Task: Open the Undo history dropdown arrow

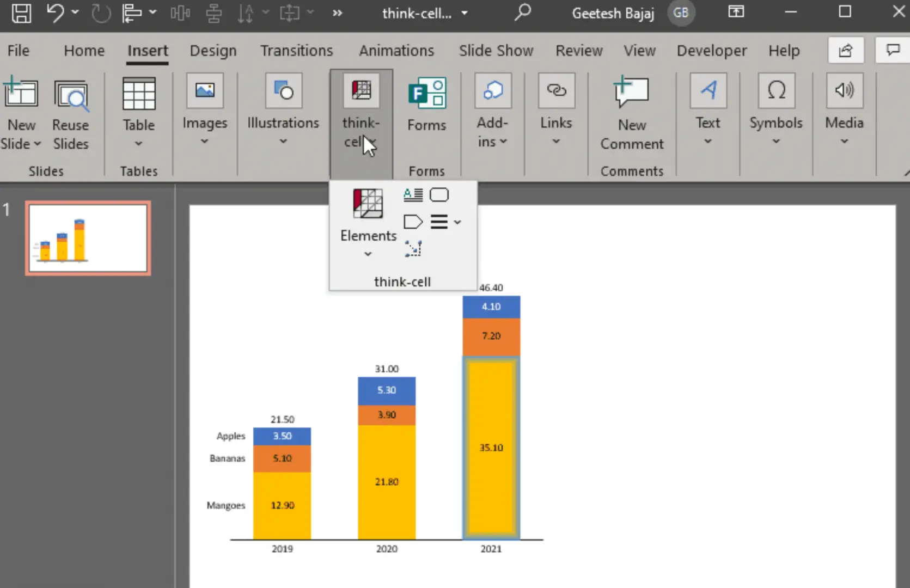Action: 75,12
